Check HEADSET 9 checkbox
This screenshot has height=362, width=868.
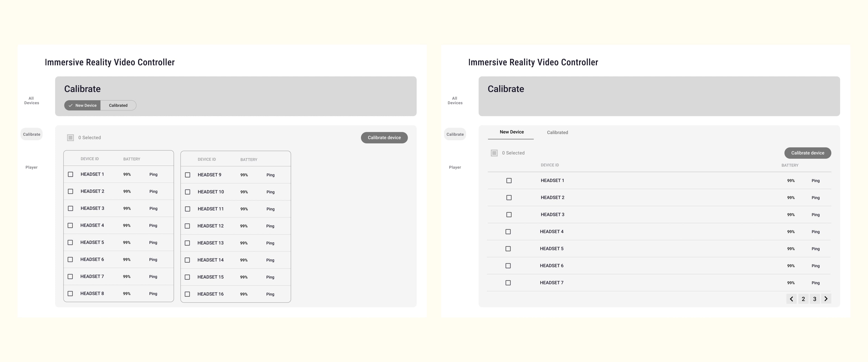click(x=188, y=175)
